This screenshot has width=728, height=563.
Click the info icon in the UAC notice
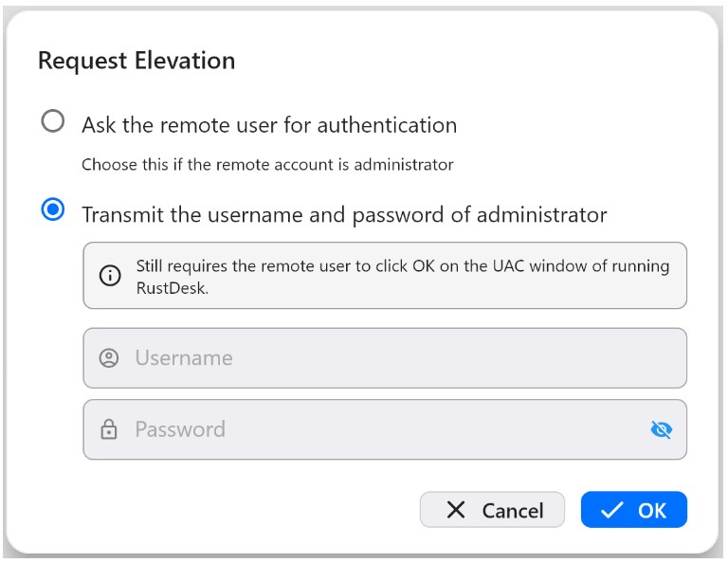tap(110, 276)
